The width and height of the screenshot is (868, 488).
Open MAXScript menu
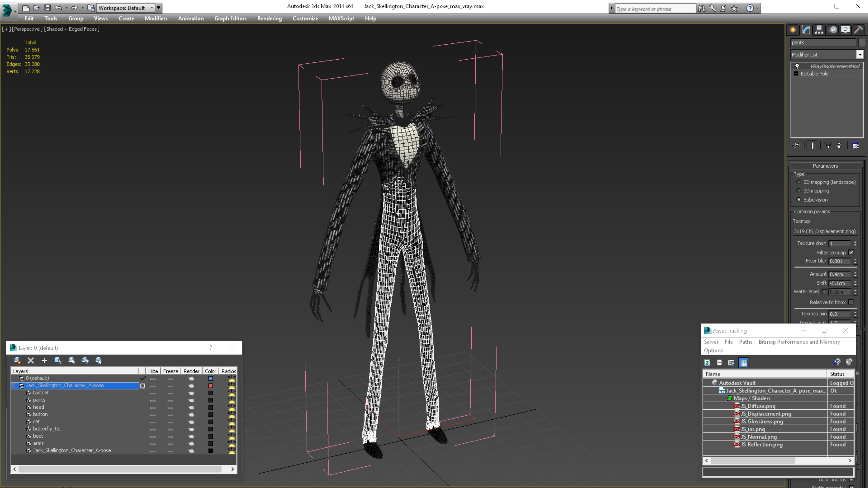point(341,18)
